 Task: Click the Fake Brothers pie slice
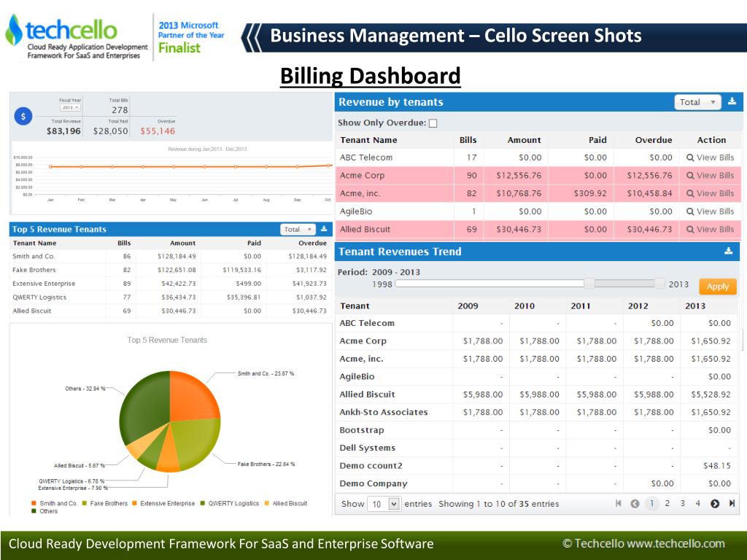tap(196, 443)
